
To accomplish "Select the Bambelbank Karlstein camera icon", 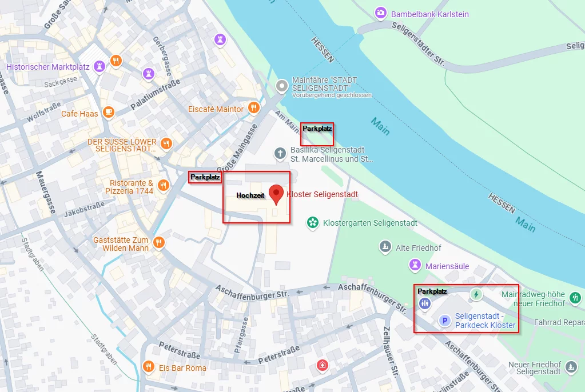I will pyautogui.click(x=380, y=13).
